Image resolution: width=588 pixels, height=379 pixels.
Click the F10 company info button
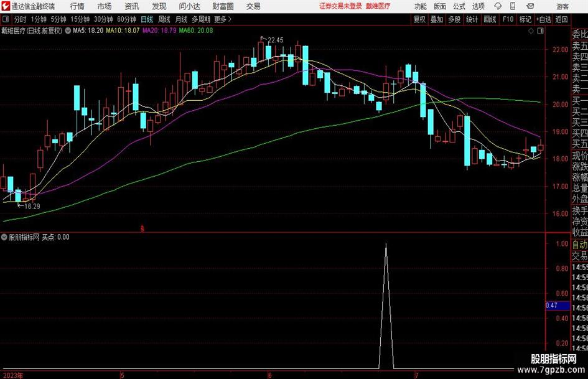[x=508, y=19]
